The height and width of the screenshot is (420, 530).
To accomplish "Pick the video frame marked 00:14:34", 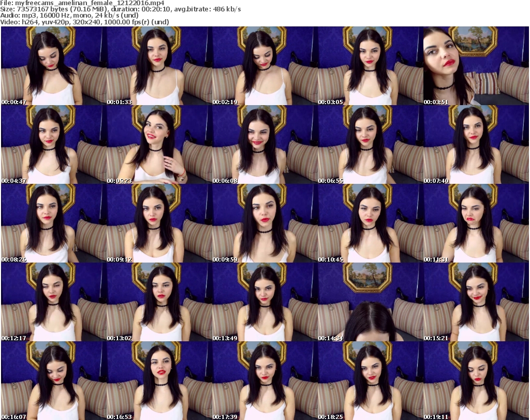I will coord(370,302).
